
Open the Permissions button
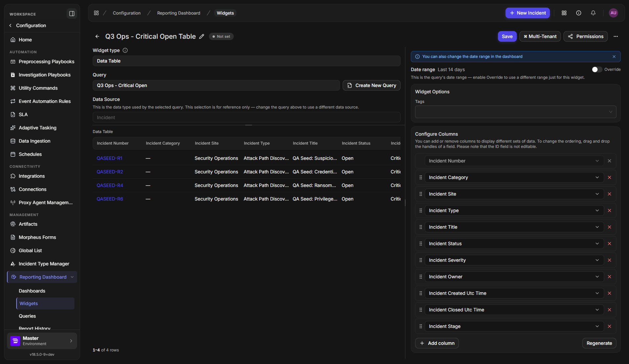click(x=586, y=36)
